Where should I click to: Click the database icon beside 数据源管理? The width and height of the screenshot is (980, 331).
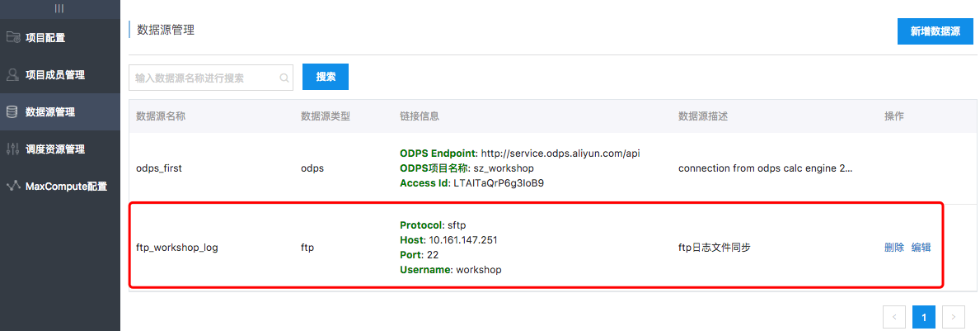pyautogui.click(x=12, y=112)
